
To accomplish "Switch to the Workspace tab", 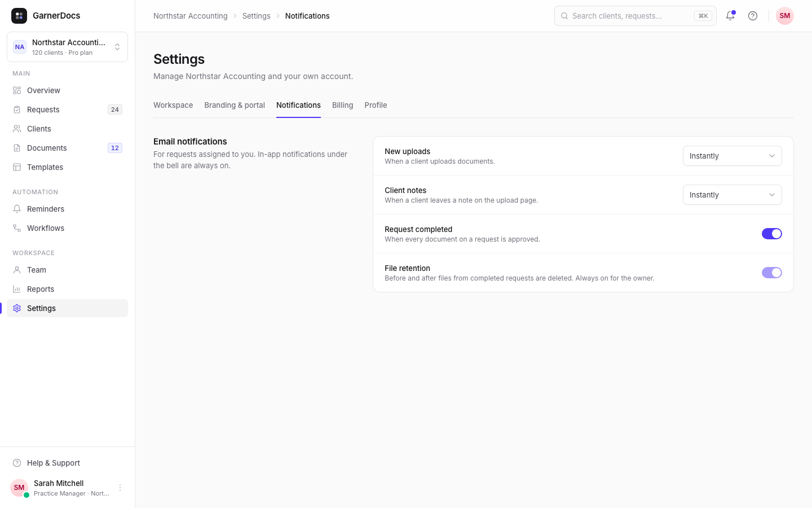I will pos(173,105).
